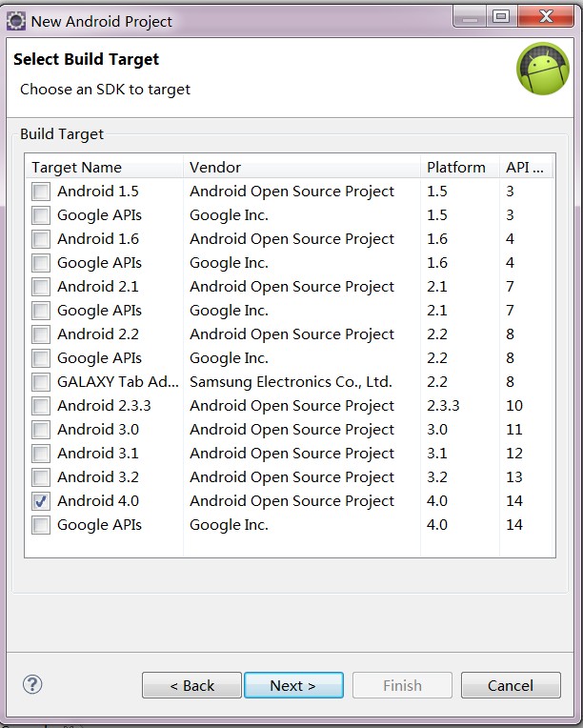Select the Android 3.2 checkbox

[x=41, y=477]
